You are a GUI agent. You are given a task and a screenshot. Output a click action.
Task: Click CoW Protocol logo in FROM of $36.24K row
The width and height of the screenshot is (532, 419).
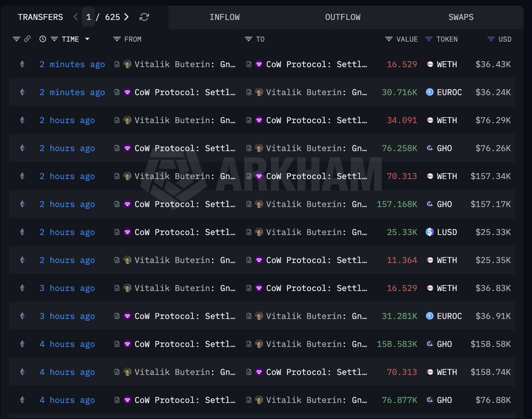point(127,92)
